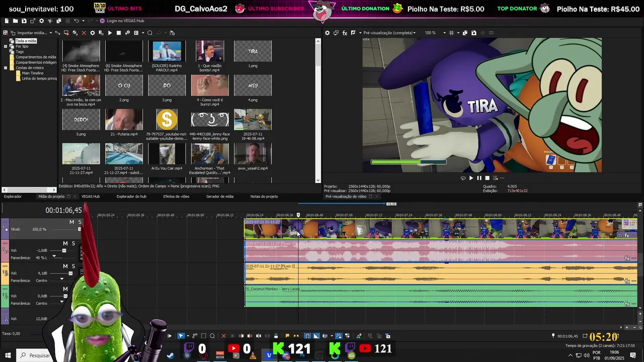Select Main Timeline storyboard bin
The image size is (644, 362).
33,73
